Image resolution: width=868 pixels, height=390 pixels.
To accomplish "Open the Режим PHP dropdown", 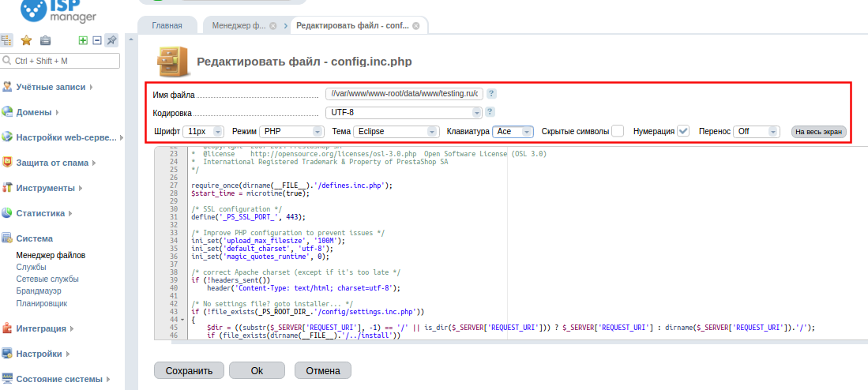I will point(291,132).
